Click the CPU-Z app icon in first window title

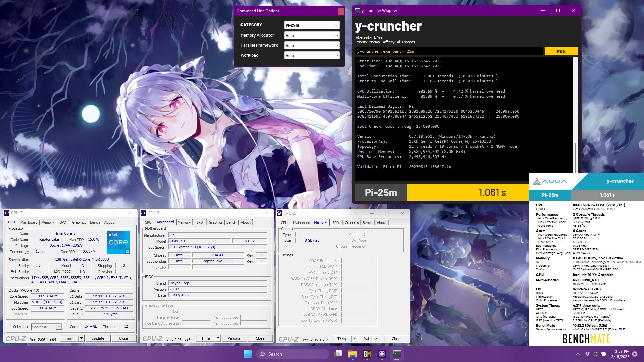[x=7, y=213]
